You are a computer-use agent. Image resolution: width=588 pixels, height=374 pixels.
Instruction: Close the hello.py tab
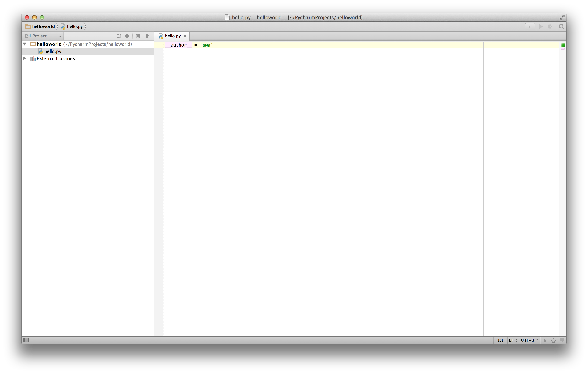pos(185,36)
